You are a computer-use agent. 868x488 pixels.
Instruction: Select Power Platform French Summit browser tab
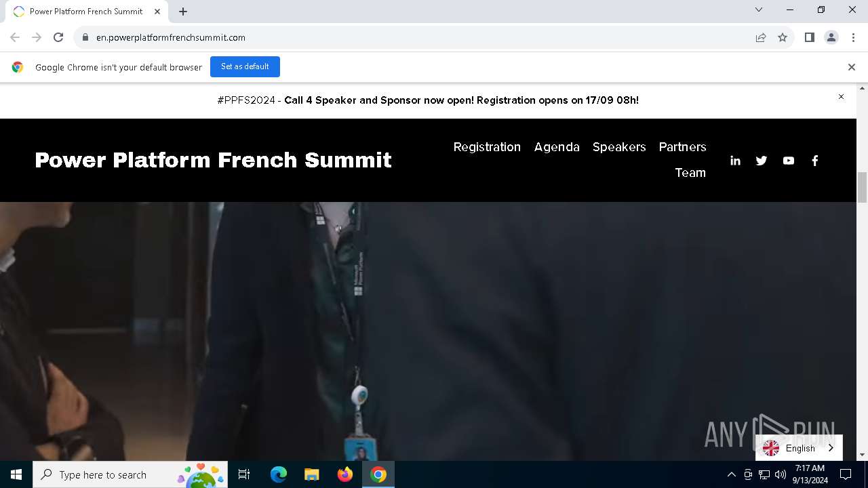point(85,12)
